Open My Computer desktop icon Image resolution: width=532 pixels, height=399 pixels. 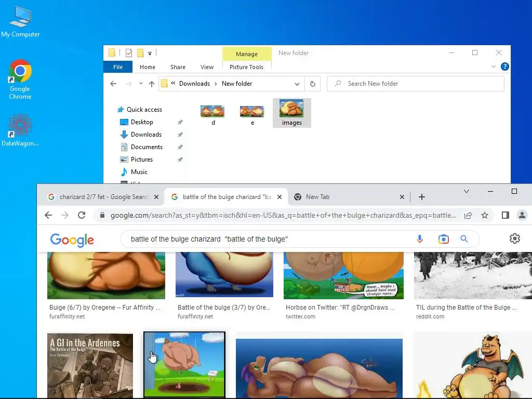(20, 21)
